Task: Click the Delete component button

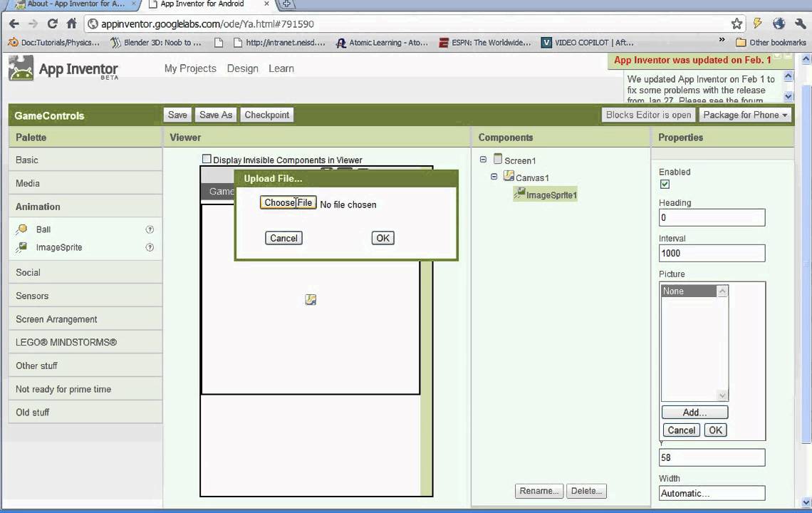Action: pos(586,491)
